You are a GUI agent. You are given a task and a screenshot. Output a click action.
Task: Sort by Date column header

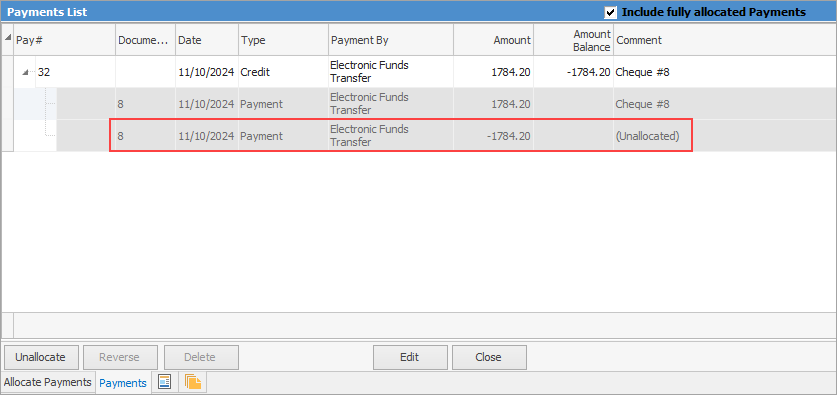pos(207,40)
